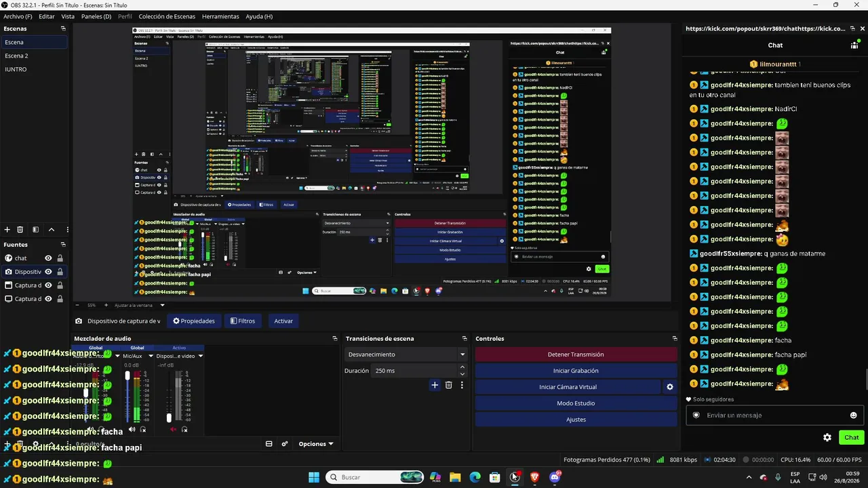This screenshot has height=488, width=868.
Task: Open the Herramientas menu
Action: click(x=220, y=16)
